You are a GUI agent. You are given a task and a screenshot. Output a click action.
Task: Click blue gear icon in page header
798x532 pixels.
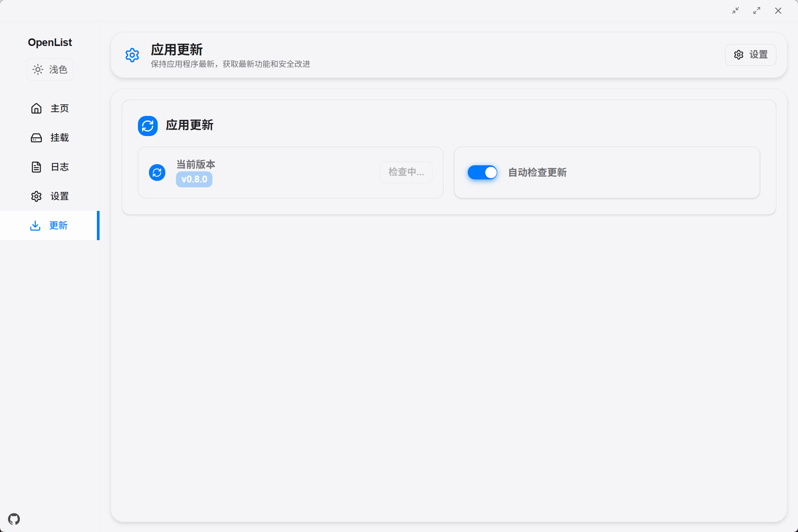pos(132,55)
